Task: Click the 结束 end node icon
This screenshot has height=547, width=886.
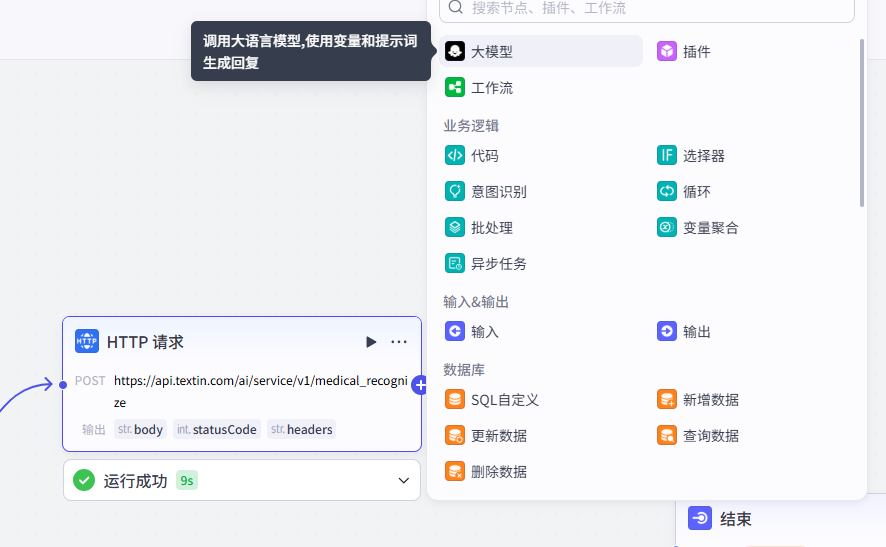Action: [x=700, y=518]
